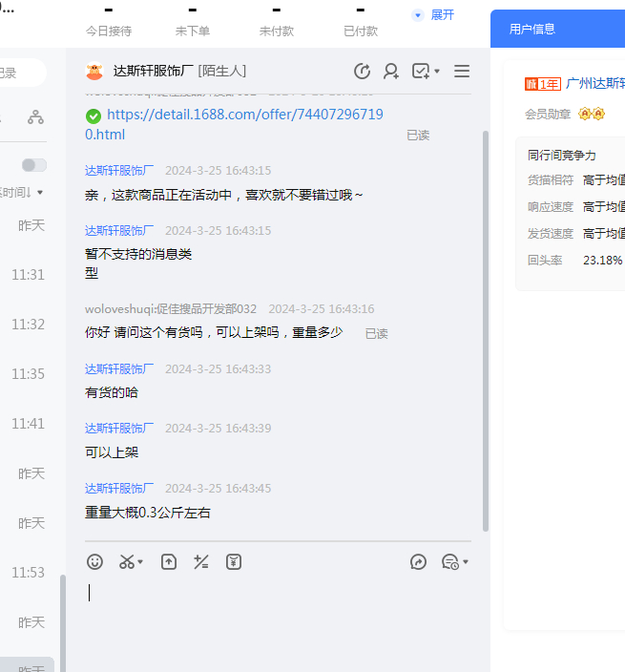The width and height of the screenshot is (625, 672).
Task: Open the quick reply bubble dropdown
Action: 454,562
